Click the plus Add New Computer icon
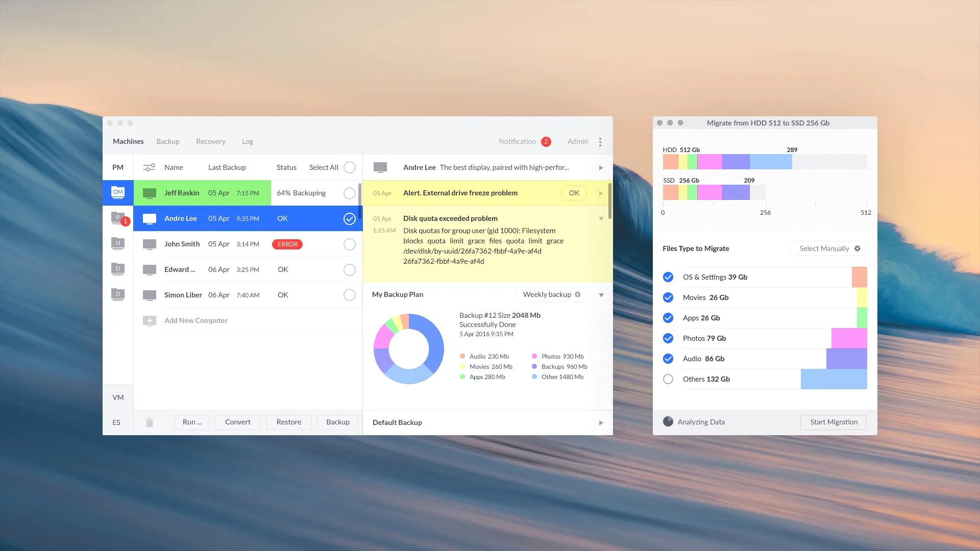This screenshot has width=980, height=551. 150,321
